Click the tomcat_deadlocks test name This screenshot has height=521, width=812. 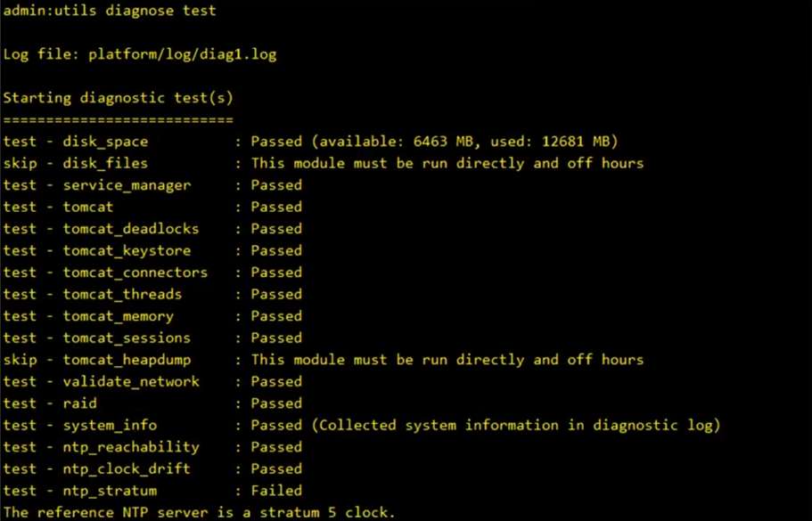tap(131, 229)
